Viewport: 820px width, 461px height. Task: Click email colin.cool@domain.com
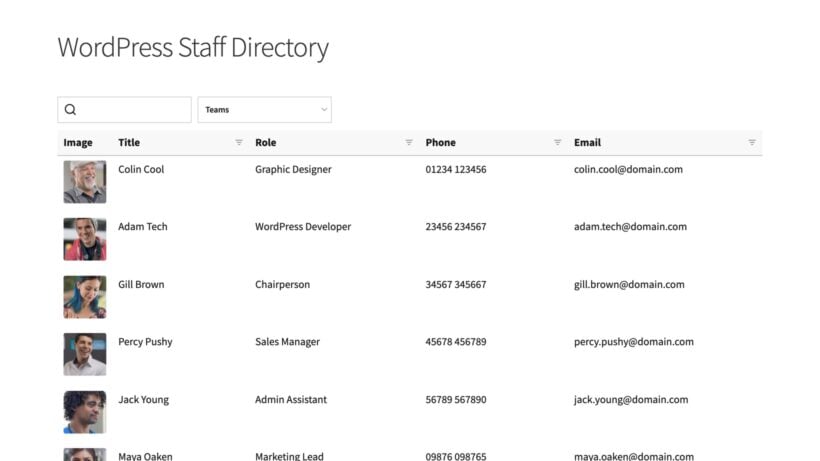629,169
